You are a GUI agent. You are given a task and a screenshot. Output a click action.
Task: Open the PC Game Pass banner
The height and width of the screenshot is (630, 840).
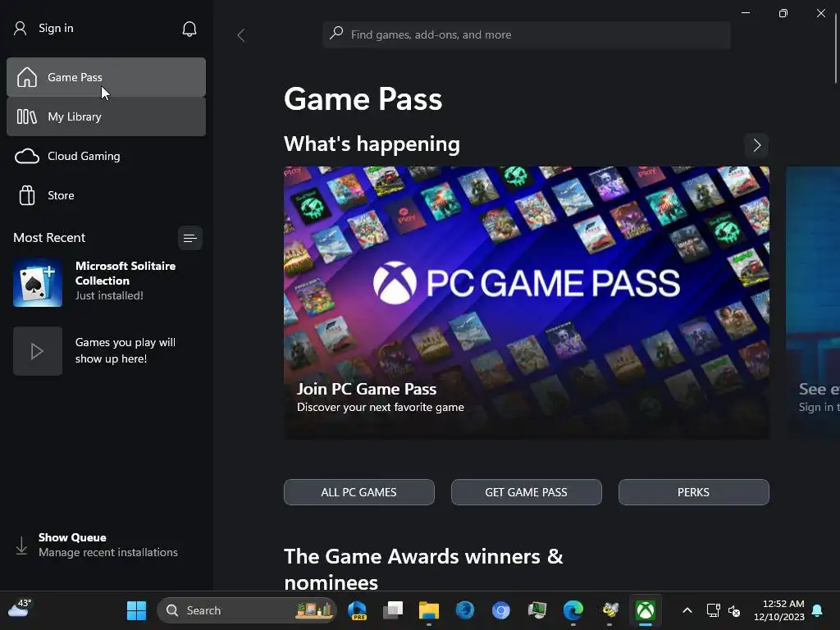pos(527,303)
